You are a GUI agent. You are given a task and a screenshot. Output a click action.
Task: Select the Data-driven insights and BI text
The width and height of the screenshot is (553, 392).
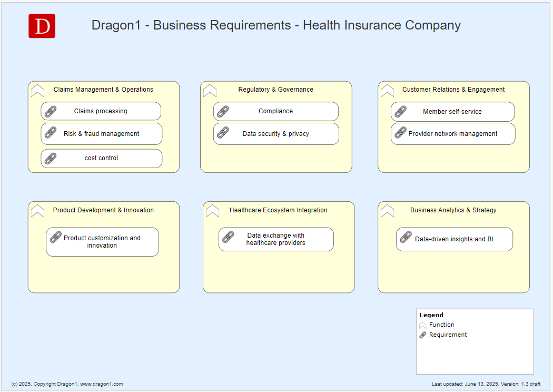454,239
